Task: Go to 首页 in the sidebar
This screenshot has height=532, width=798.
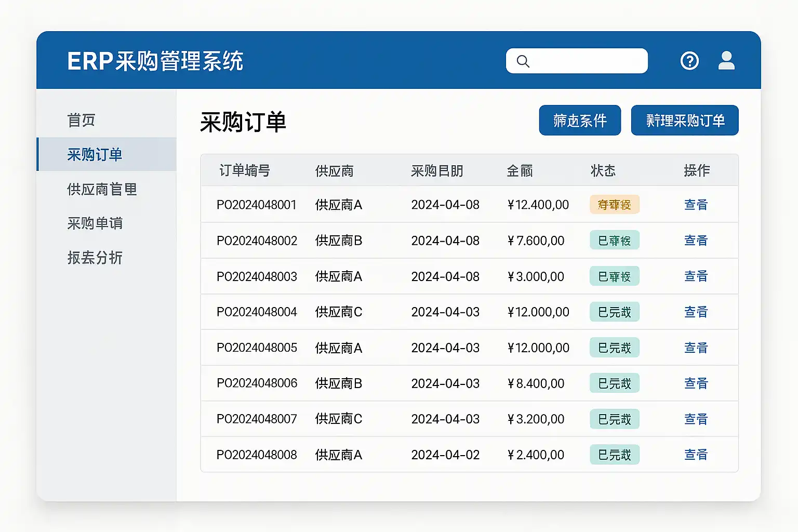Action: [x=81, y=120]
